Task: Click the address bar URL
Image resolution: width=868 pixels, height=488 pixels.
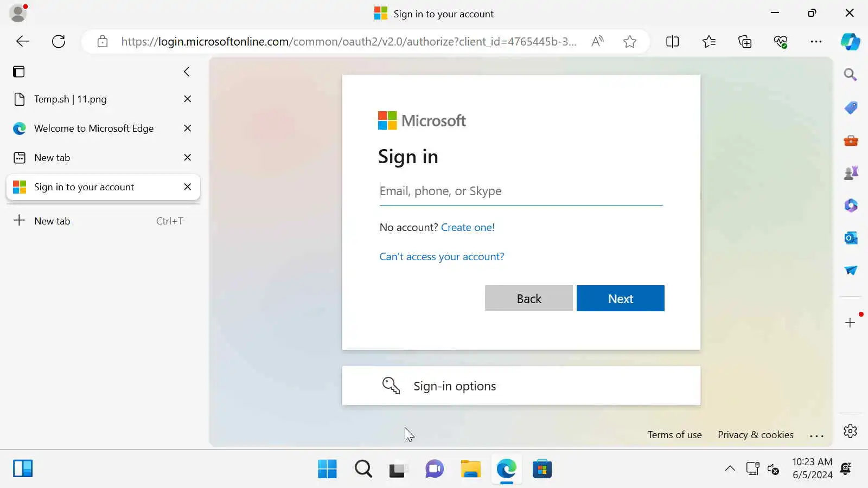Action: tap(348, 42)
